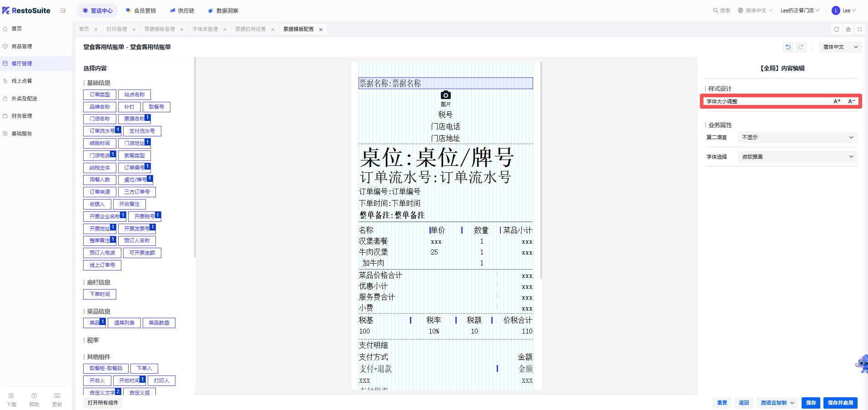Toggle the 订单类型 content tag

[x=100, y=95]
